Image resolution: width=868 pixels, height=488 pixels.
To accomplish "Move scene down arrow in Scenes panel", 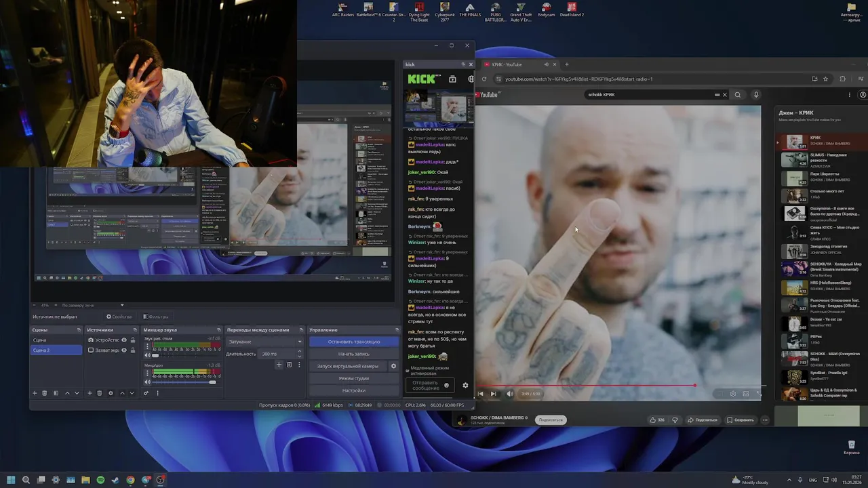I will pos(77,393).
